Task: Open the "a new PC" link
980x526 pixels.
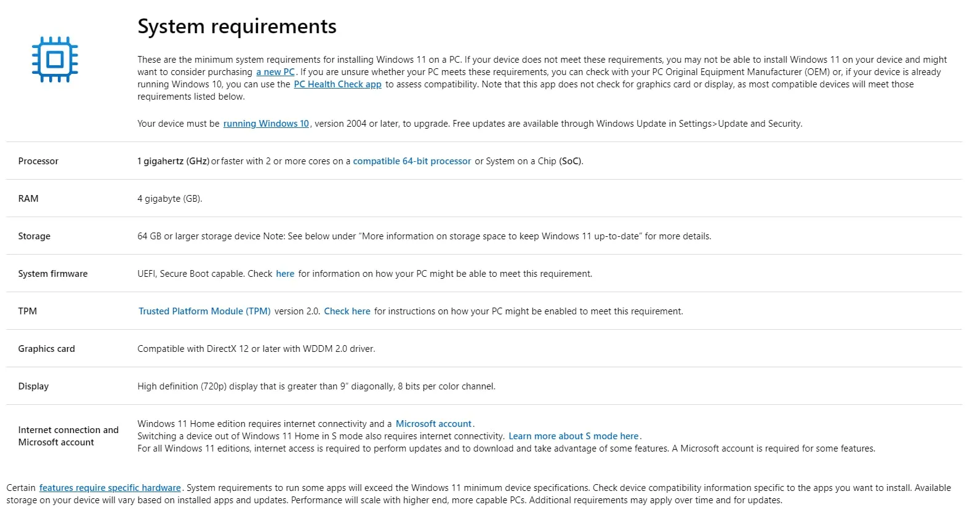Action: 275,72
